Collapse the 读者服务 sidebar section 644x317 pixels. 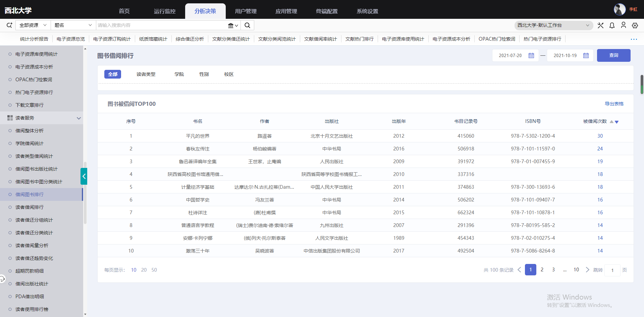[x=78, y=118]
